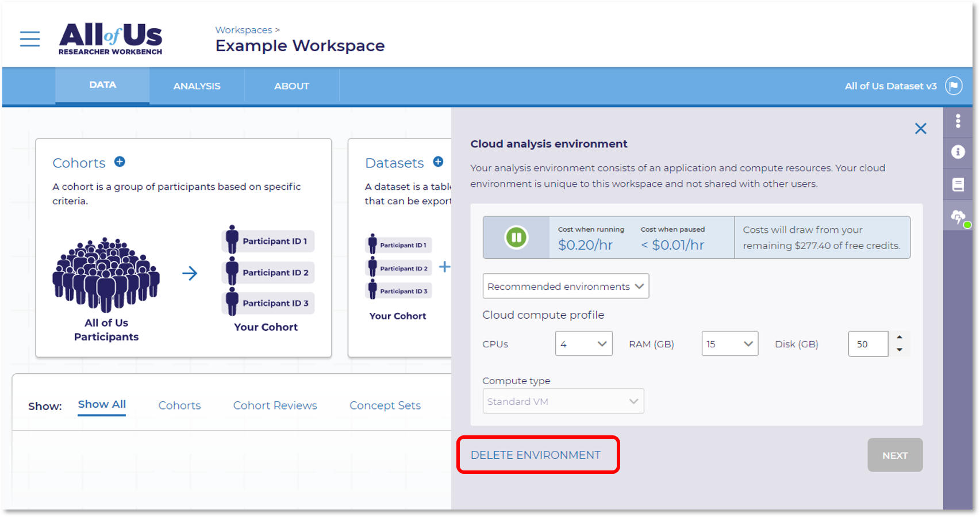The image size is (980, 517).
Task: Open the three-dot workspace actions menu
Action: coord(958,121)
